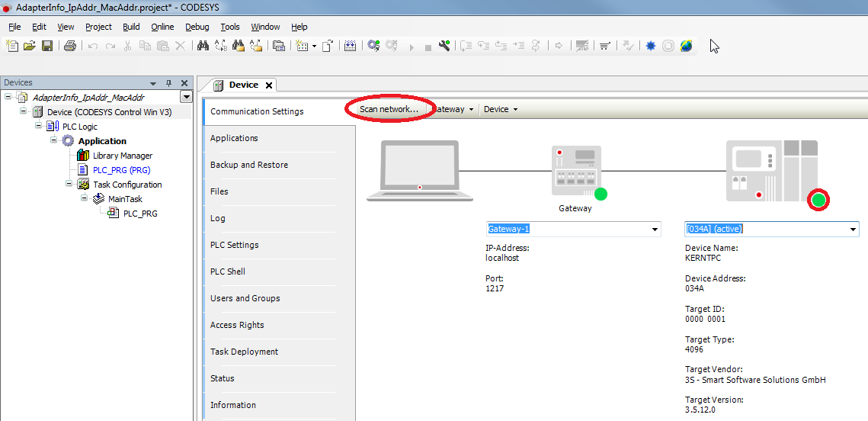Click the Find binoculars toolbar icon
This screenshot has height=421, width=868.
click(x=203, y=46)
